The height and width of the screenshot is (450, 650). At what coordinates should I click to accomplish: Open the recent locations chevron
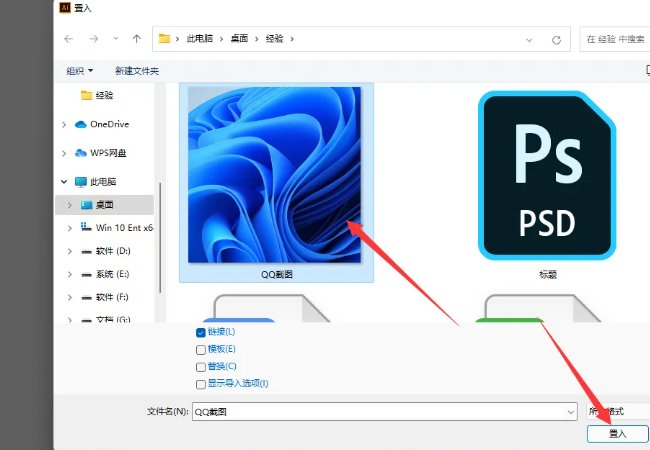[116, 39]
